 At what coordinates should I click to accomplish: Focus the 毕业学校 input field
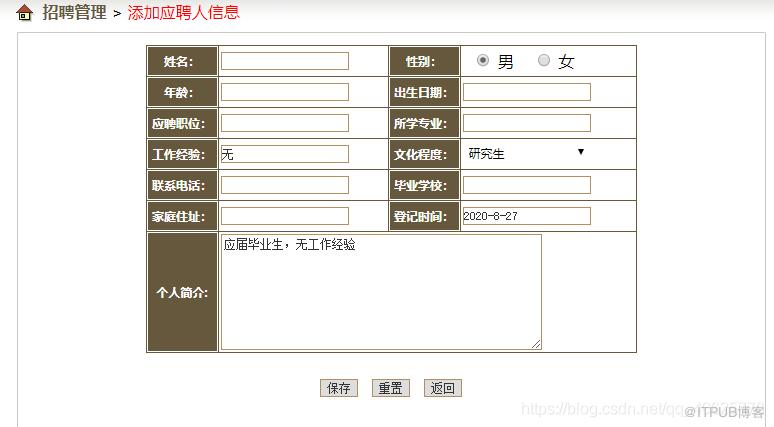point(527,185)
